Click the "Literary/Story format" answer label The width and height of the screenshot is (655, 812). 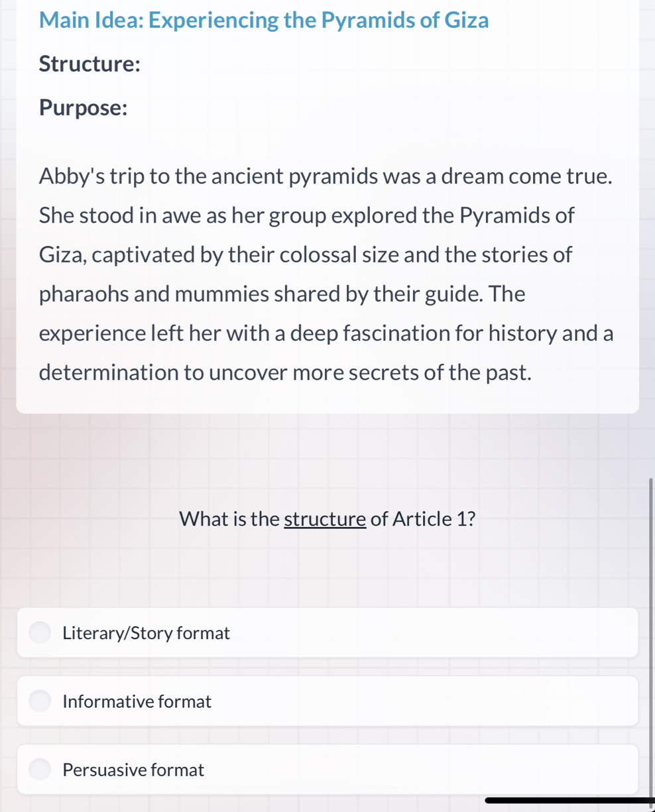click(x=146, y=633)
